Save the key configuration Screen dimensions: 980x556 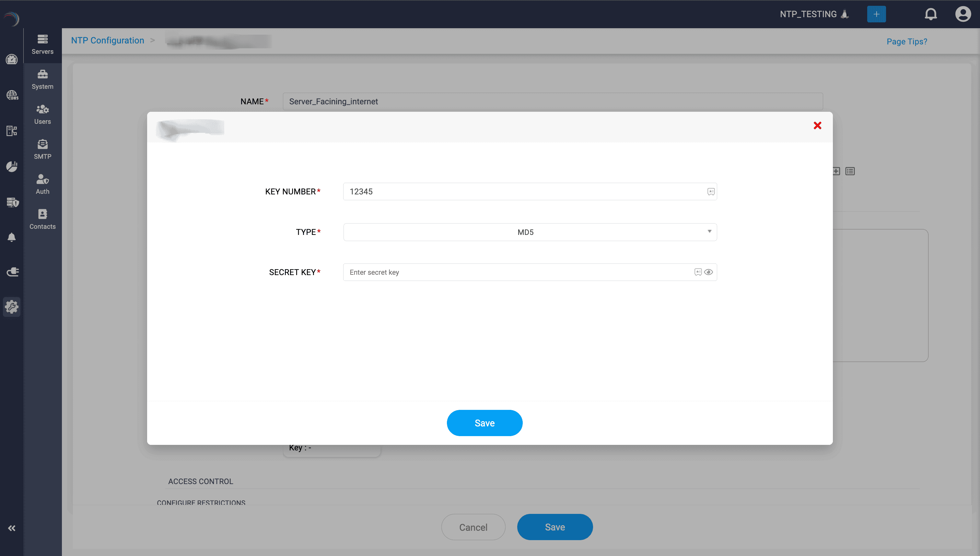tap(485, 423)
